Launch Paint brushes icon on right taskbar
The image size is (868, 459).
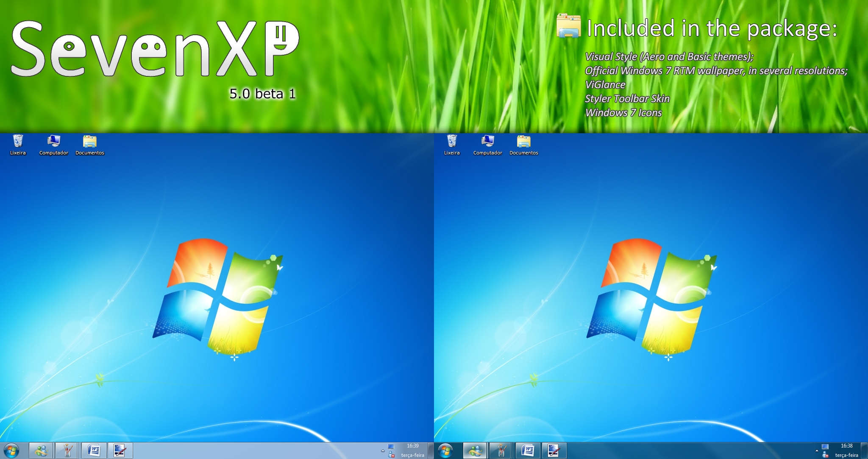tap(501, 451)
